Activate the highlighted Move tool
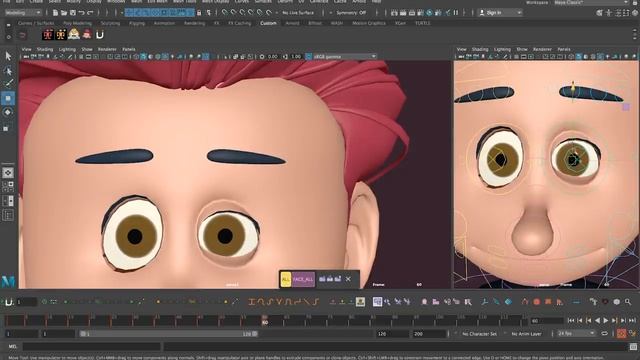 click(x=8, y=98)
